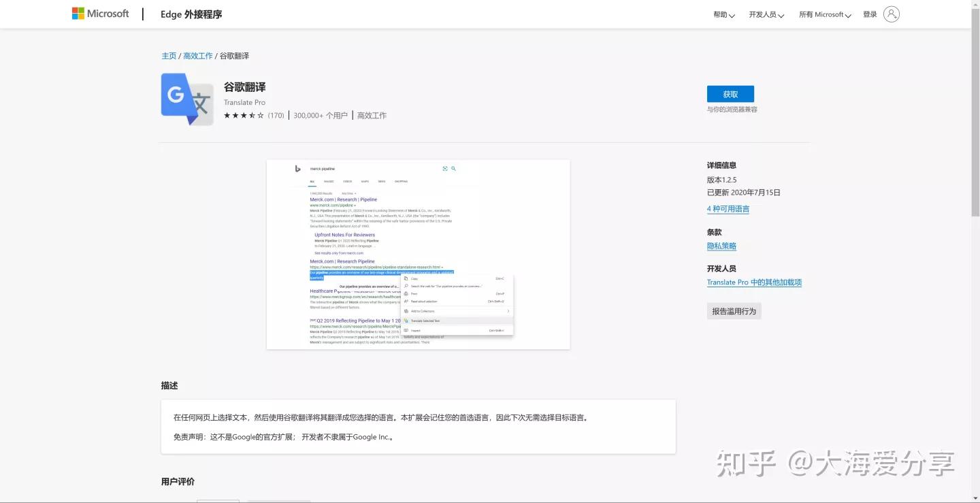Click the 谷歌翻译 extension logo

tap(186, 99)
